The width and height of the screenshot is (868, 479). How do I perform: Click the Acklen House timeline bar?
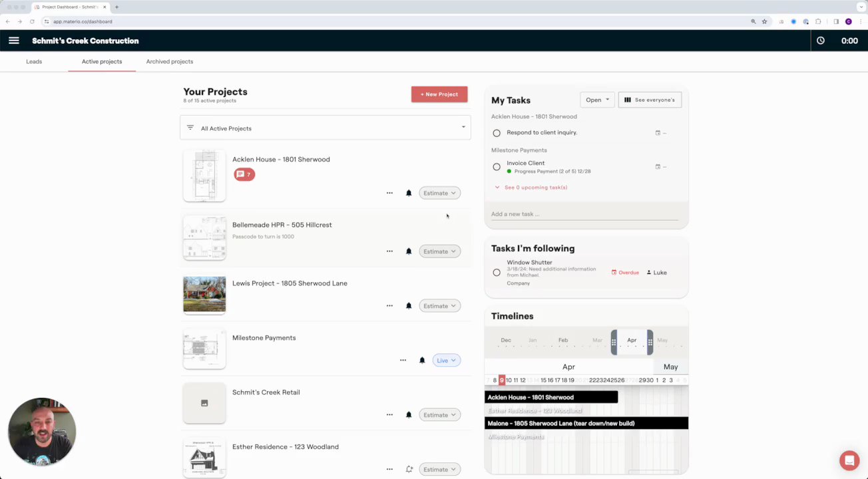pos(551,397)
